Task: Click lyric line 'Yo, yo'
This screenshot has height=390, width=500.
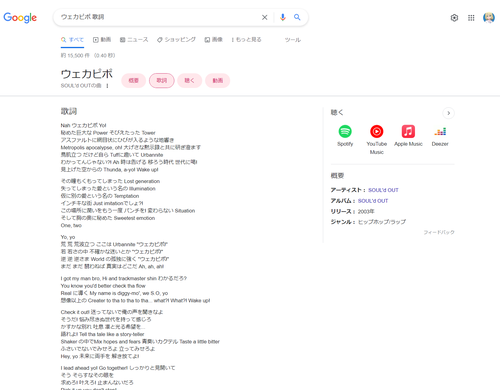Action: 68,237
